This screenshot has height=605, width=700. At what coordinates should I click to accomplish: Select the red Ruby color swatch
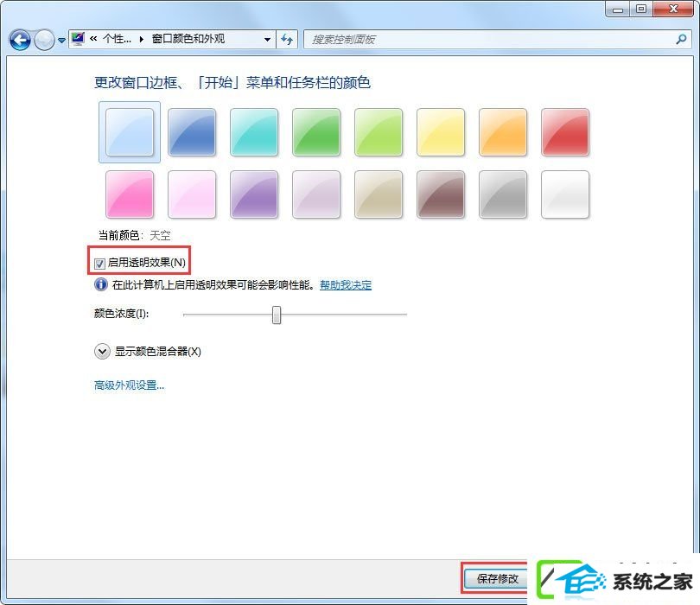tap(565, 132)
